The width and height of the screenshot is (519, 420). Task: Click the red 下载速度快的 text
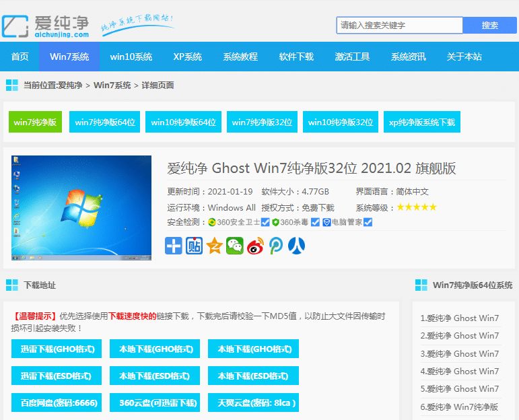(133, 316)
